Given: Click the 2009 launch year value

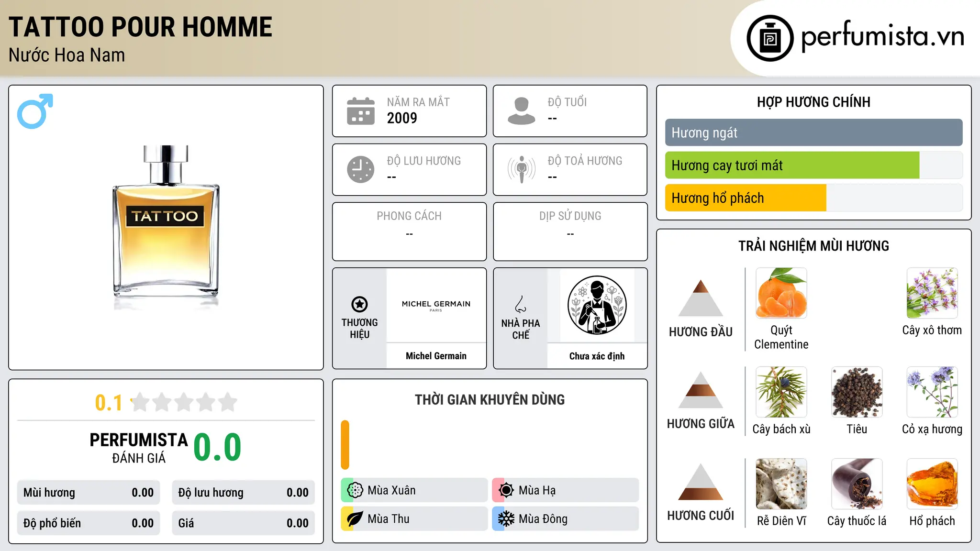Looking at the screenshot, I should (x=402, y=118).
